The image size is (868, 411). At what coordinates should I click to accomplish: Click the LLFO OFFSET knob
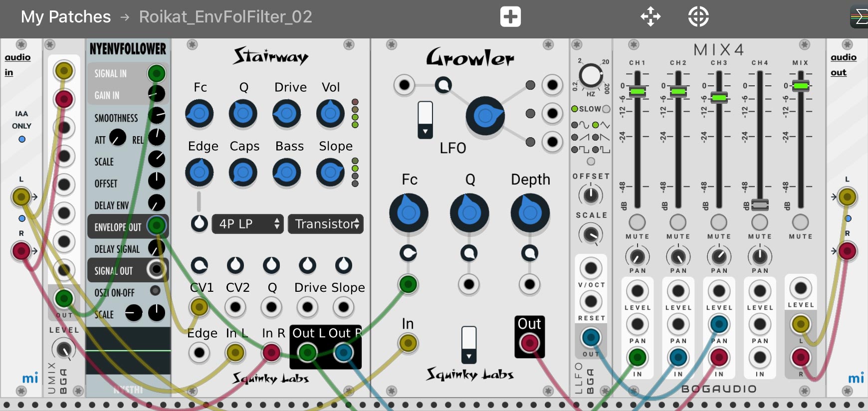(591, 195)
